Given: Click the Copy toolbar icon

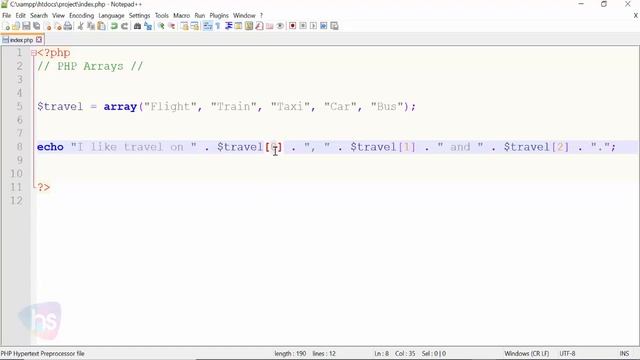Looking at the screenshot, I should [91, 26].
